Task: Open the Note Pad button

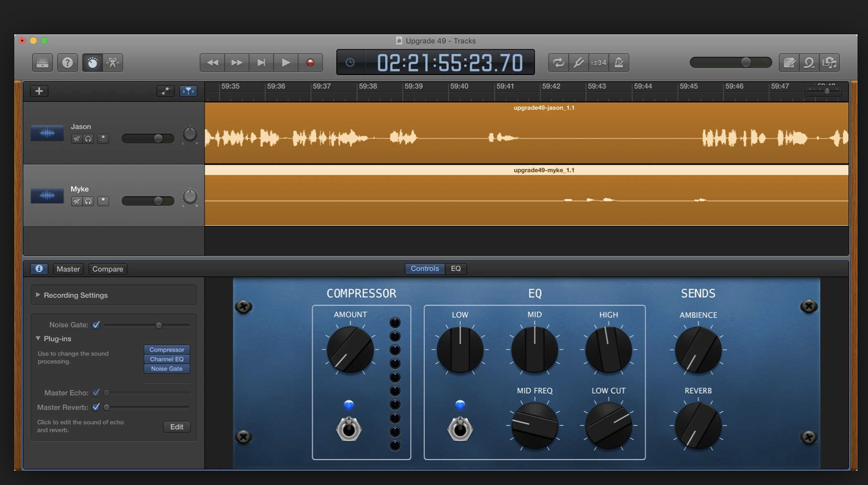Action: tap(789, 63)
